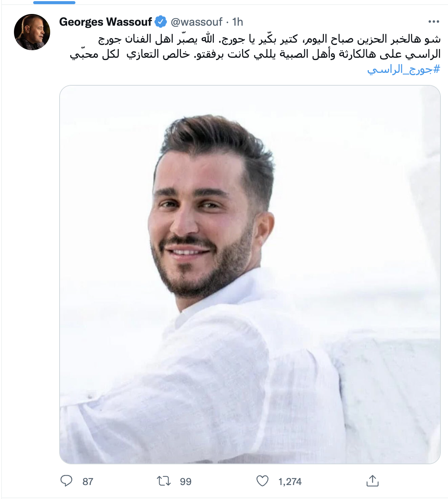Image resolution: width=448 pixels, height=499 pixels.
Task: Click the Georges Wassouf display name
Action: 106,22
